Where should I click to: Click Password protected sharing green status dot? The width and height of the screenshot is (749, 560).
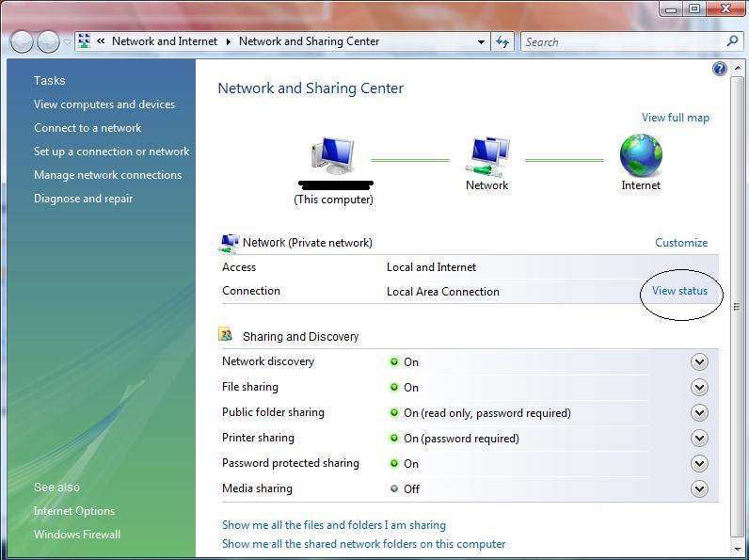pyautogui.click(x=394, y=463)
